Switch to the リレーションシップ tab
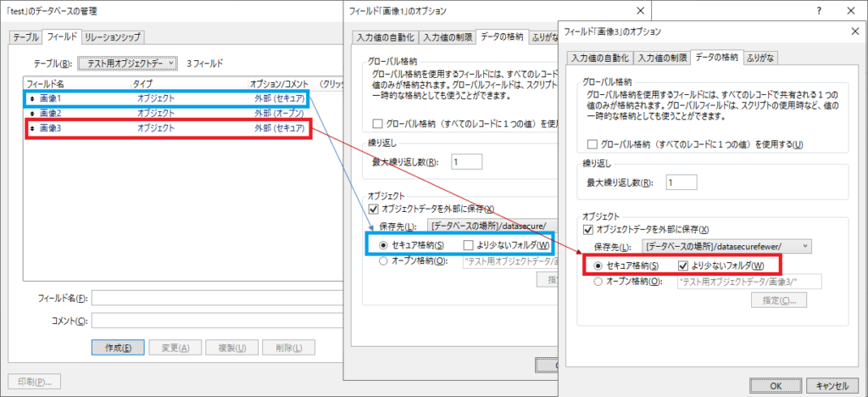The image size is (868, 397). click(113, 37)
